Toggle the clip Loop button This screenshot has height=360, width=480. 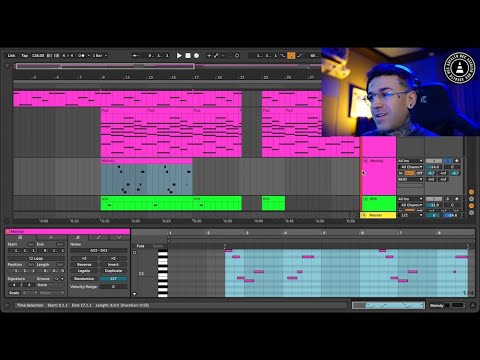(x=36, y=258)
